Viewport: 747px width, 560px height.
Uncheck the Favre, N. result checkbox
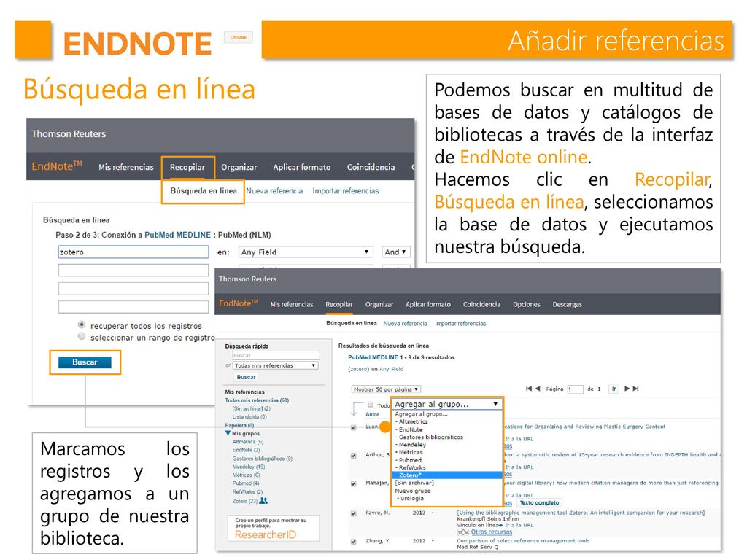(x=354, y=513)
